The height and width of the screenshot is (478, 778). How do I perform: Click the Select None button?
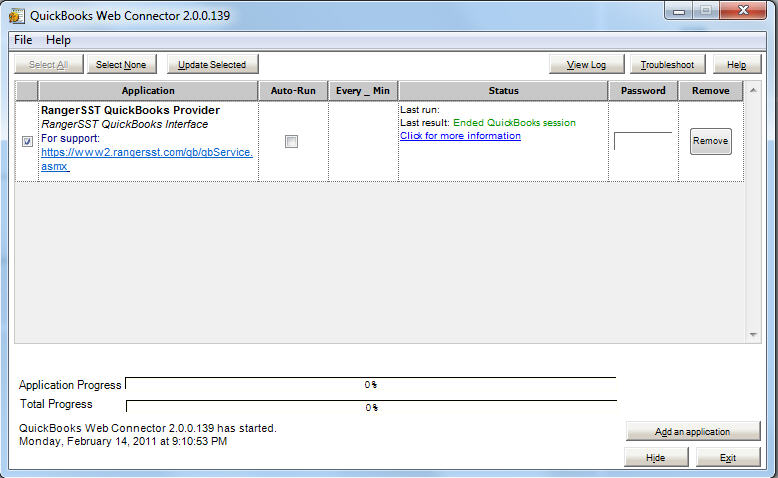coord(121,65)
